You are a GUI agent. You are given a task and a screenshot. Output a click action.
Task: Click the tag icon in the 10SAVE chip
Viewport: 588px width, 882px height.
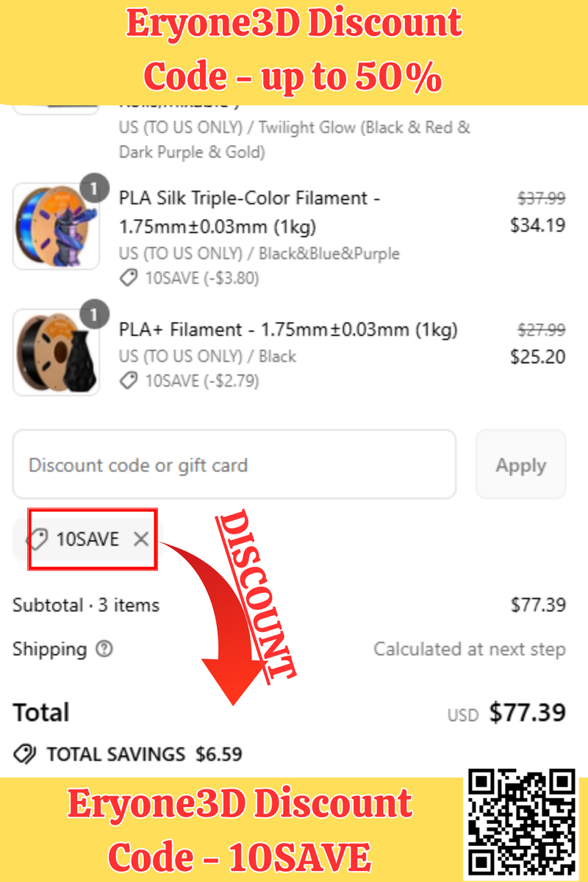[x=38, y=539]
